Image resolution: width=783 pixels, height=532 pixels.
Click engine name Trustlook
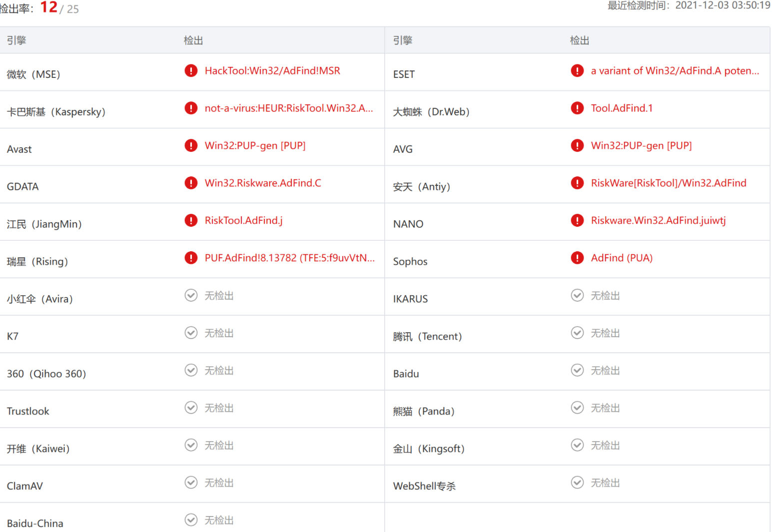click(28, 412)
